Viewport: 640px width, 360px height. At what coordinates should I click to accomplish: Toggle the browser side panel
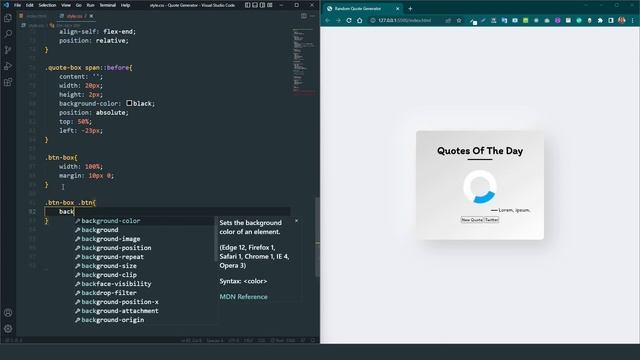[x=611, y=20]
